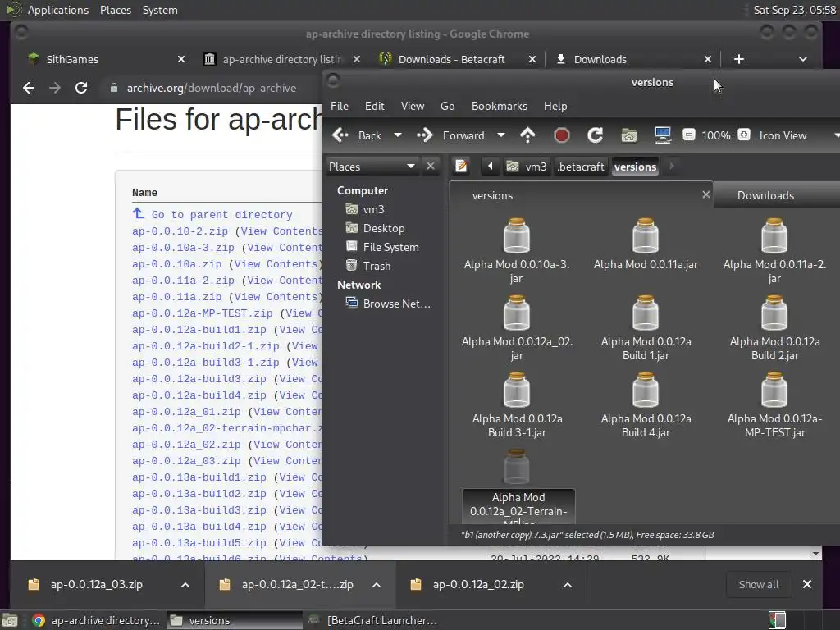Screen dimensions: 840x630
Task: Open Chrome tab search dropdown chevron
Action: (802, 59)
